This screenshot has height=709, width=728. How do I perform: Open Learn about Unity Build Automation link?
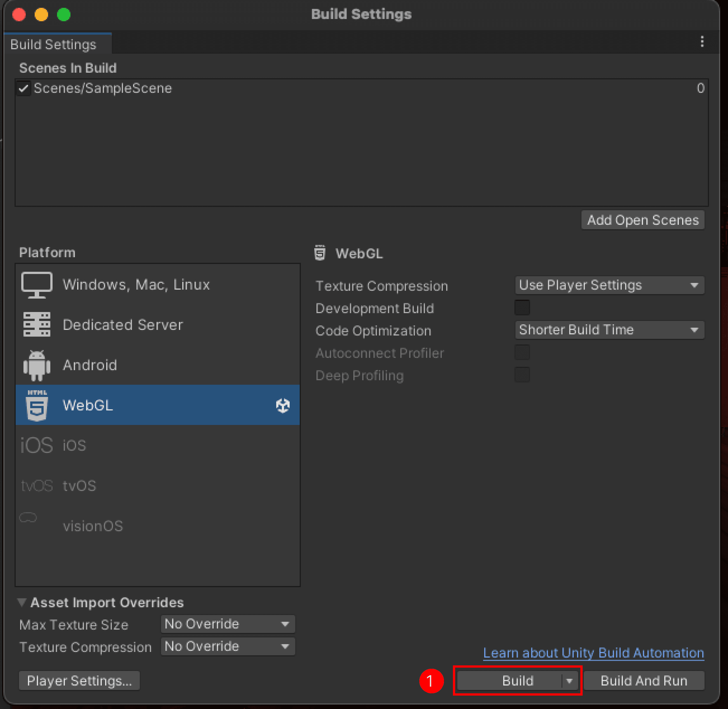click(x=593, y=653)
